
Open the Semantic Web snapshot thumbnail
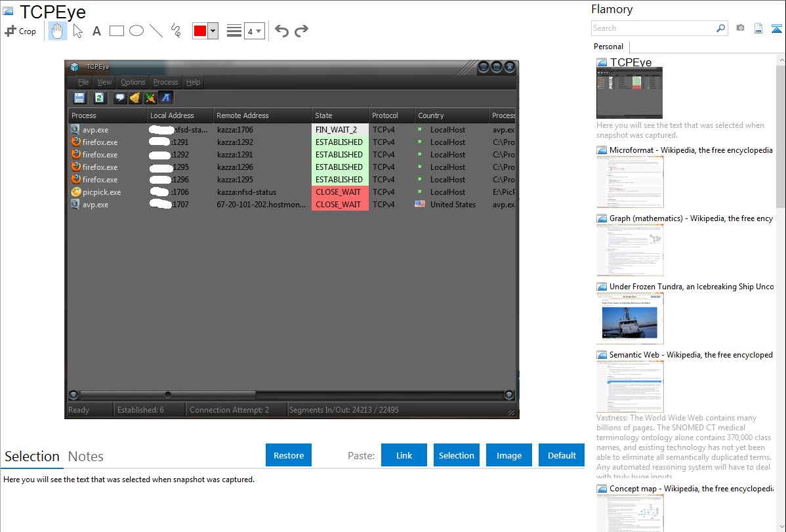coord(630,386)
